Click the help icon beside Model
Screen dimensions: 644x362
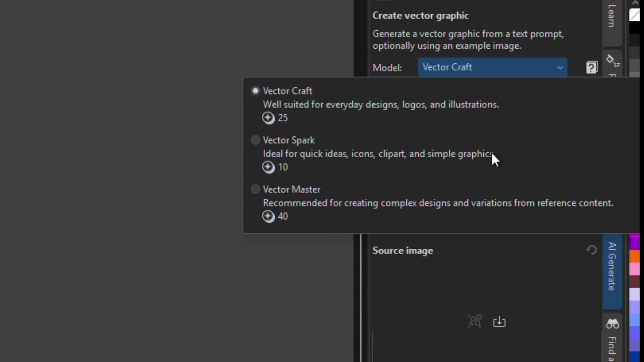point(592,67)
